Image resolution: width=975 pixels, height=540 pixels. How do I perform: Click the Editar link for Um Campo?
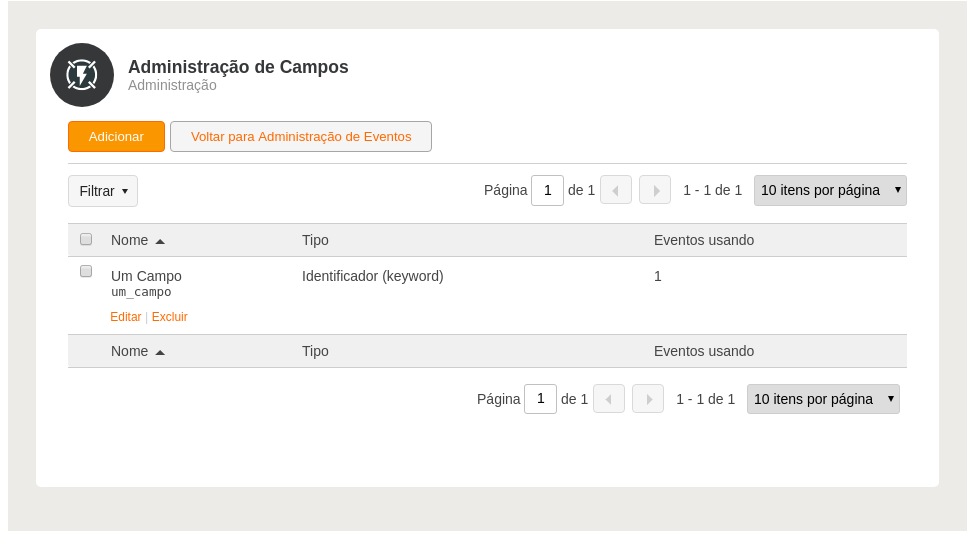point(126,317)
